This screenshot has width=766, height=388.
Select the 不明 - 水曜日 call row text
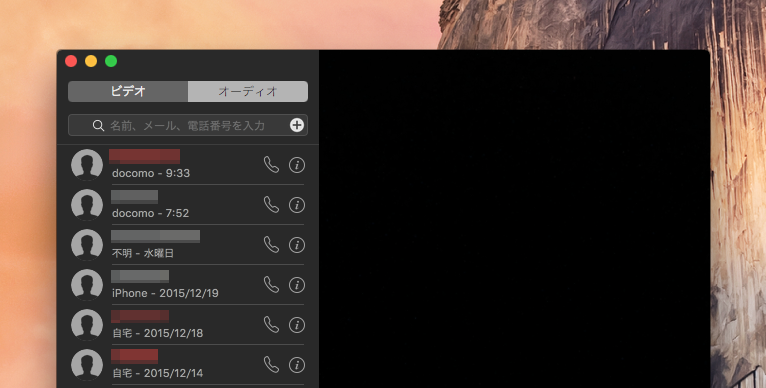(143, 254)
